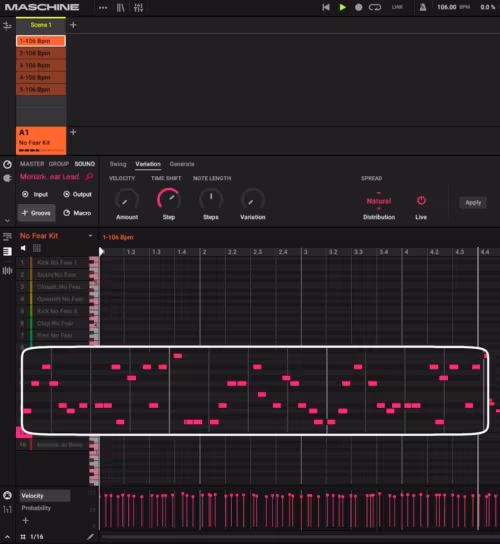This screenshot has height=544, width=500.
Task: Switch to the GROUP tab
Action: pyautogui.click(x=59, y=164)
